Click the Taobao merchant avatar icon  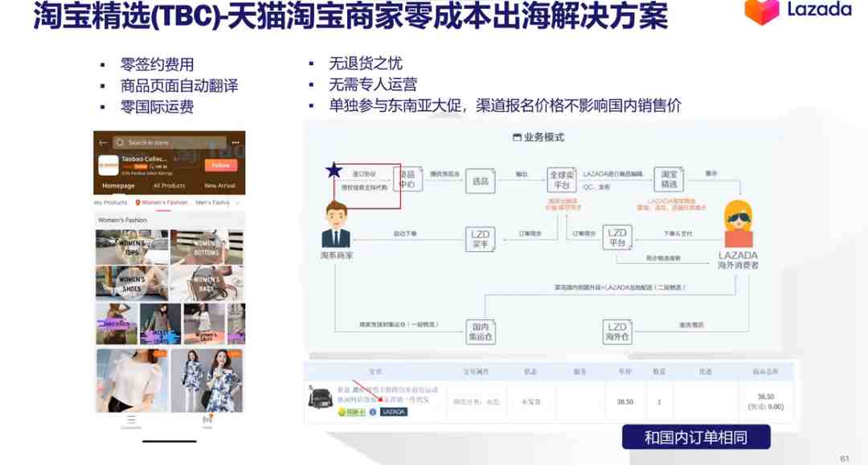point(336,225)
